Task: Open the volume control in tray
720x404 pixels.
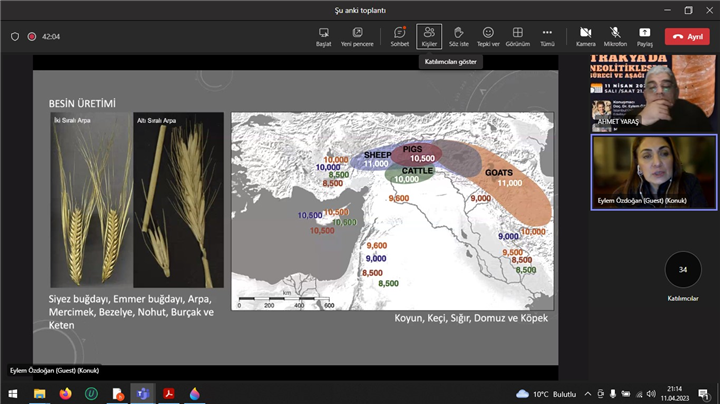Action: tap(651, 394)
